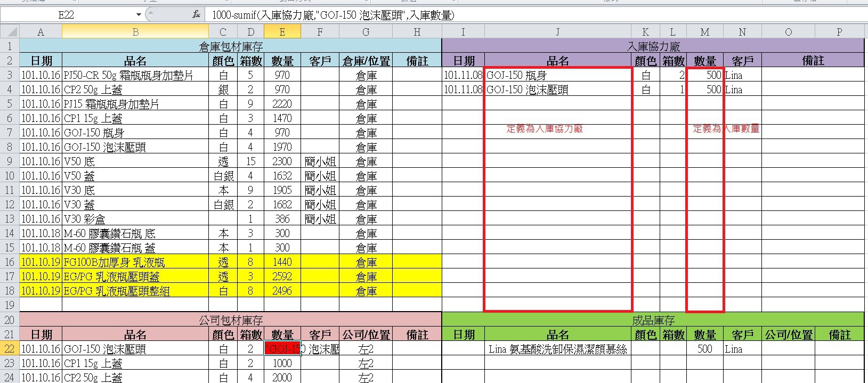The image size is (868, 383).
Task: Select column J header
Action: click(x=557, y=32)
